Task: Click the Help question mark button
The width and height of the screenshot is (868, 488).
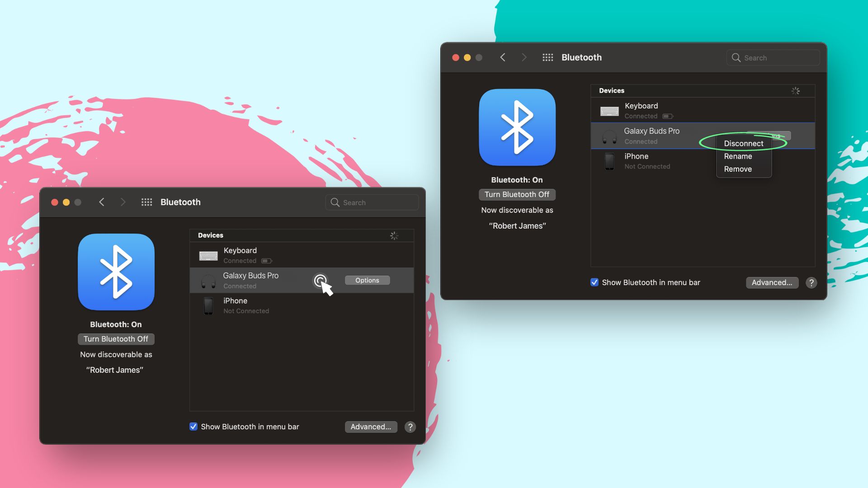Action: click(410, 427)
